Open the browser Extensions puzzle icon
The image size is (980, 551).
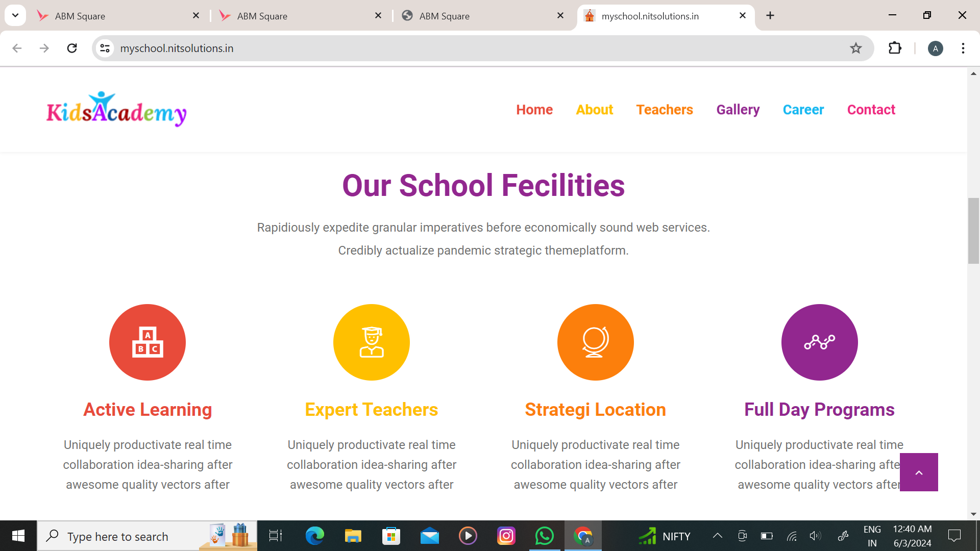[895, 48]
